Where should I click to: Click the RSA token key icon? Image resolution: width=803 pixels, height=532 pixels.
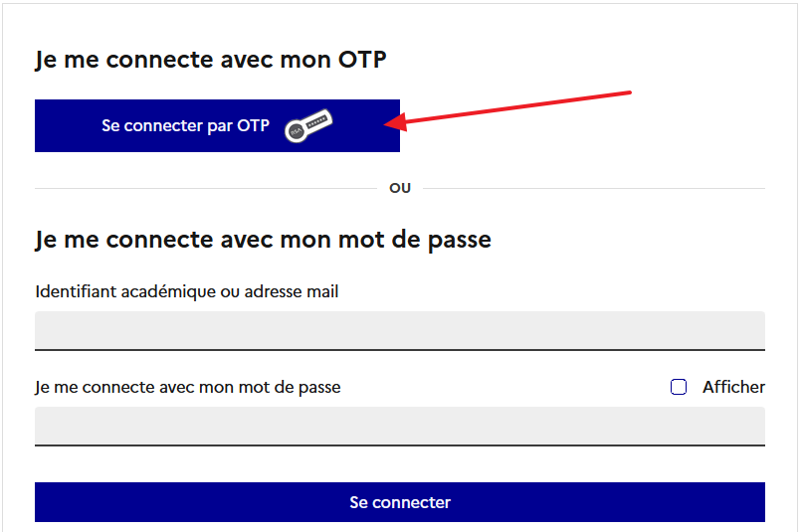[x=308, y=126]
